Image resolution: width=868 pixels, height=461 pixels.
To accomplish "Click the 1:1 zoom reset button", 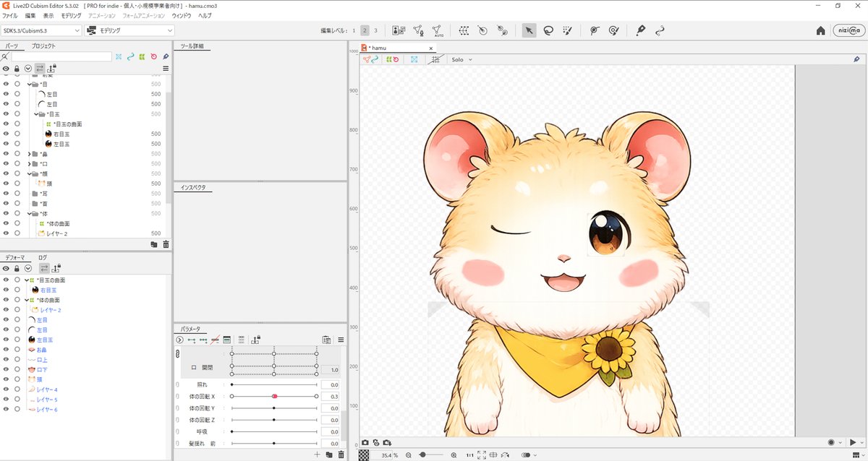I will [470, 455].
